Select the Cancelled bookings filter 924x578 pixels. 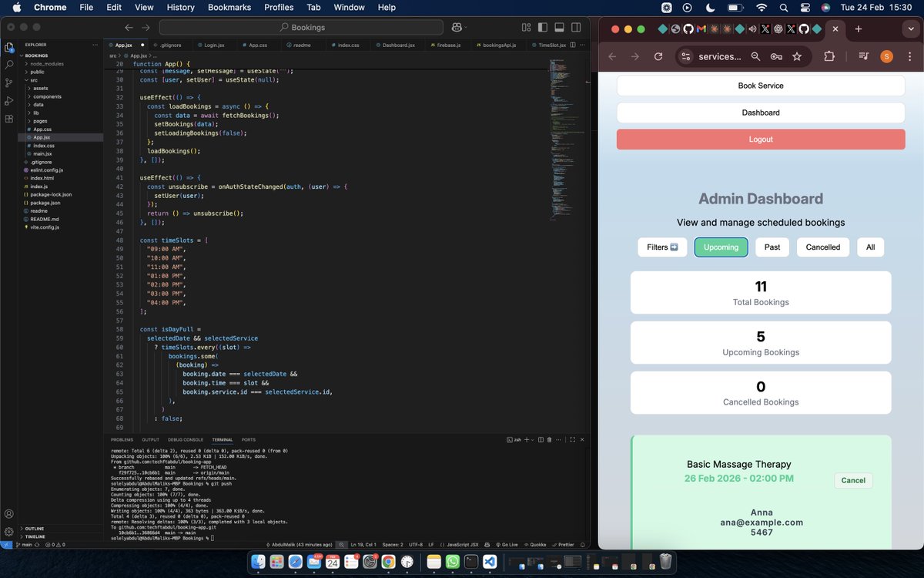(x=823, y=247)
